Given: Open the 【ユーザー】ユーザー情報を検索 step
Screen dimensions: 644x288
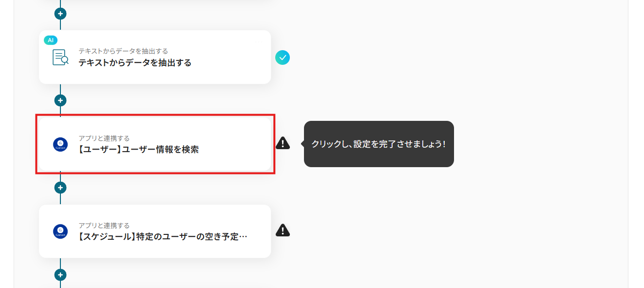Looking at the screenshot, I should (139, 150).
